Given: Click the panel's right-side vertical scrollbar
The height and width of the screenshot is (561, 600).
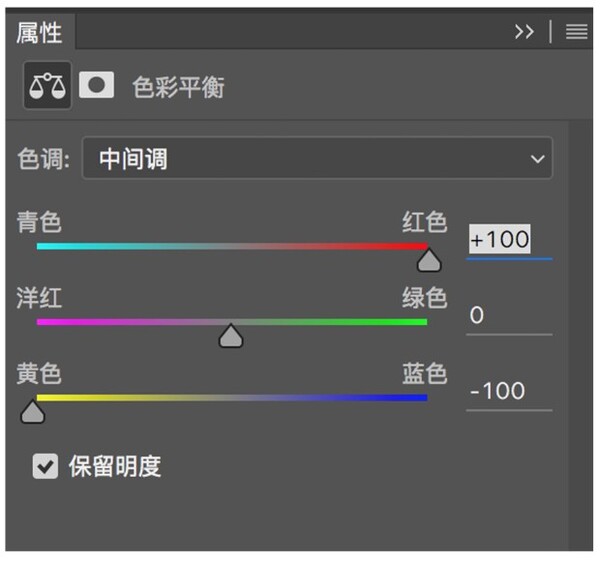Looking at the screenshot, I should pyautogui.click(x=581, y=330).
